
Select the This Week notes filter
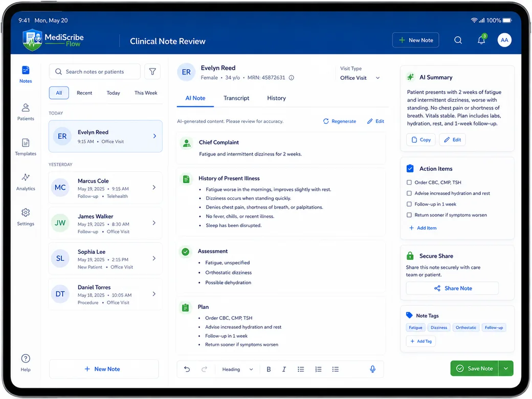coord(146,93)
